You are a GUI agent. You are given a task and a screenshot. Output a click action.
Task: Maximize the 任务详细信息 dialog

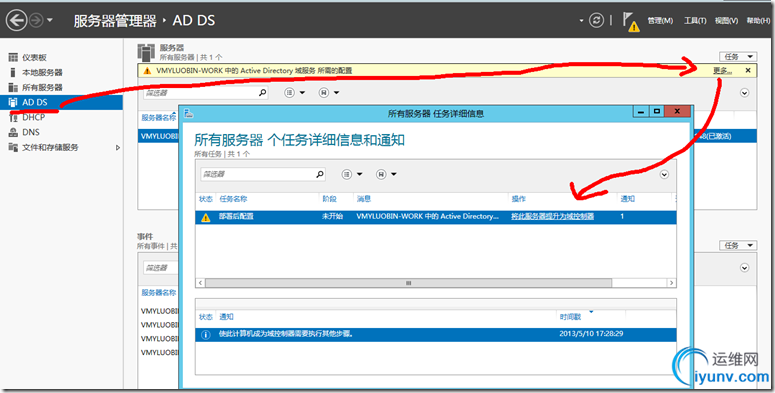[656, 112]
